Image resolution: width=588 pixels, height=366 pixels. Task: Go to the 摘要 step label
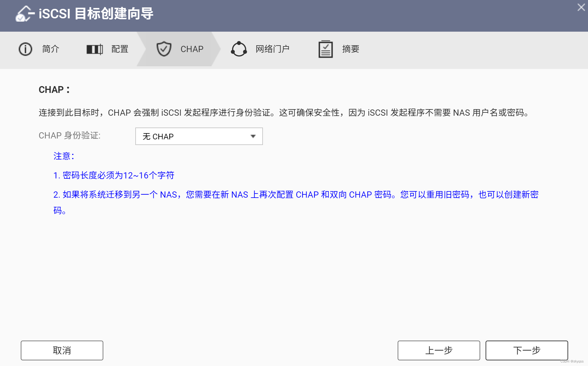coord(351,49)
